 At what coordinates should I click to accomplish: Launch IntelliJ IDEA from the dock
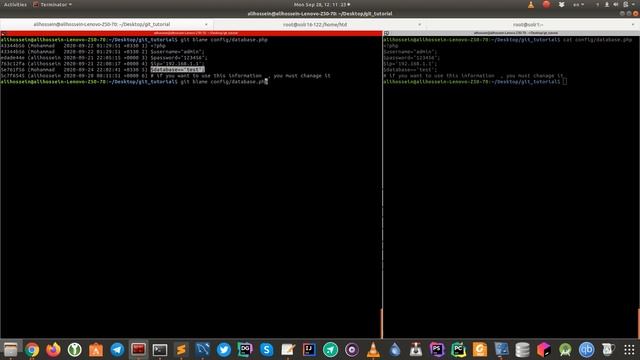[309, 350]
